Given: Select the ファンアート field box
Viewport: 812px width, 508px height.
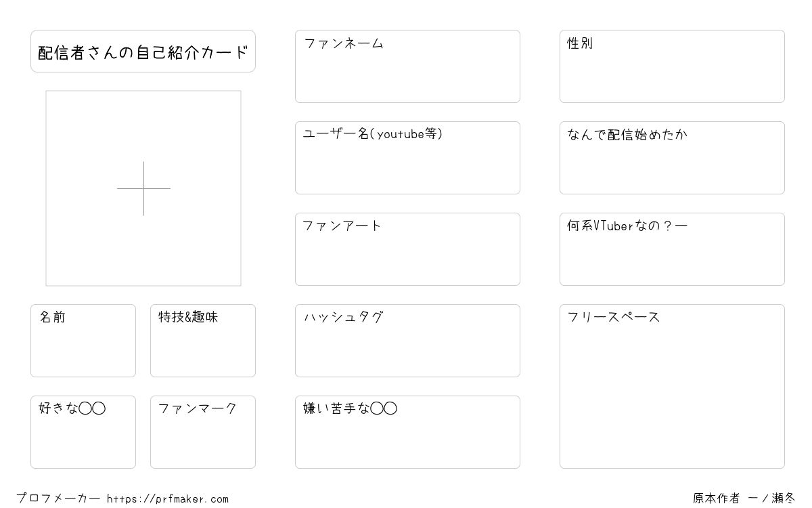Looking at the screenshot, I should tap(407, 249).
